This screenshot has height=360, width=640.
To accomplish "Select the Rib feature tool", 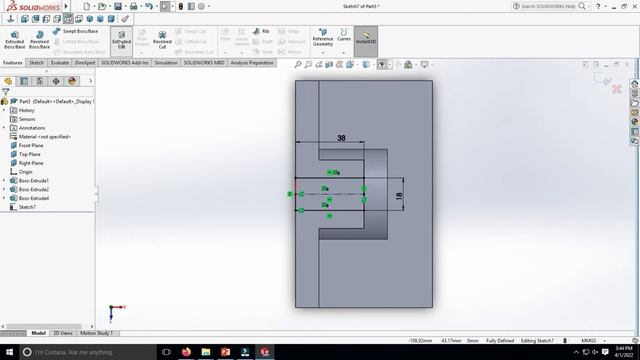I will click(261, 31).
